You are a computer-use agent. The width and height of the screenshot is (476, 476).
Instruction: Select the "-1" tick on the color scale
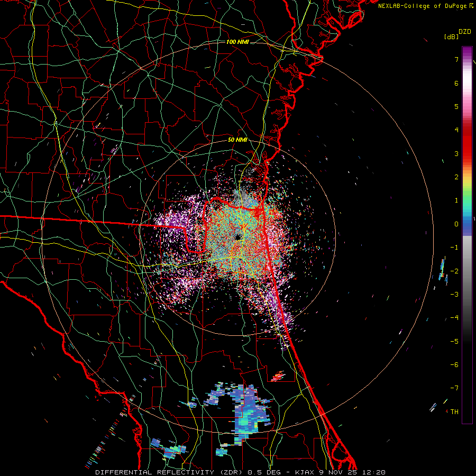coord(454,248)
